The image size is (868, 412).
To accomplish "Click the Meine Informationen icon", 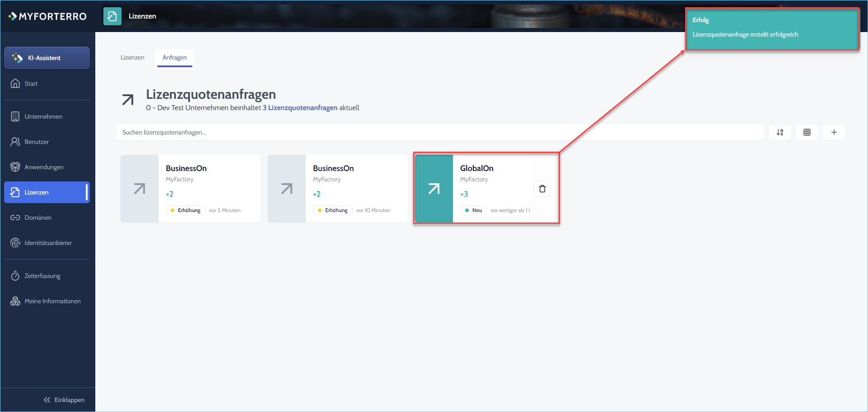I will tap(15, 301).
